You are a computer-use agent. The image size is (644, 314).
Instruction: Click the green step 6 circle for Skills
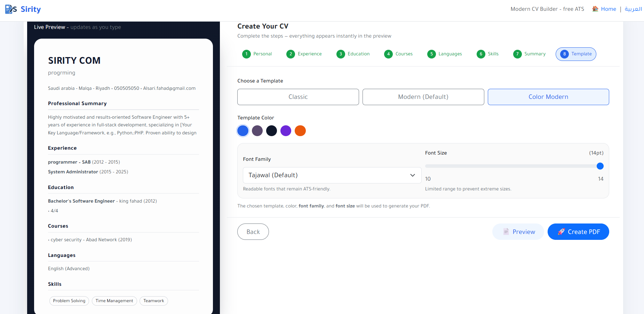coord(481,54)
